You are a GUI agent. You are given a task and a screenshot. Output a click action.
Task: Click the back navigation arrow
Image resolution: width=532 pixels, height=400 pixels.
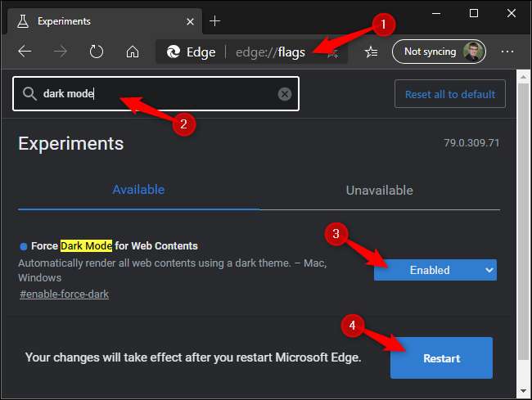point(25,52)
